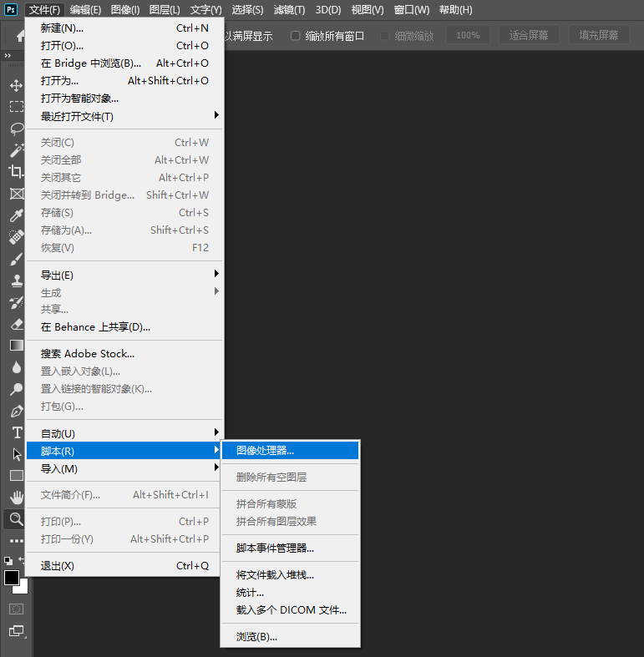The width and height of the screenshot is (644, 657).
Task: Choose 在 Bridge 中浏览(B)...
Action: tap(124, 63)
